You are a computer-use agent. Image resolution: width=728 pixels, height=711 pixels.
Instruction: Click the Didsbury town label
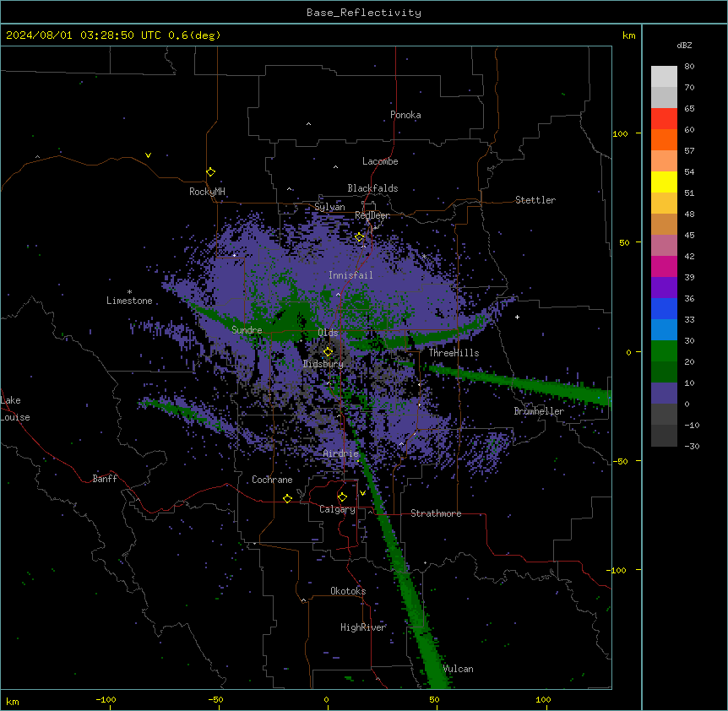click(x=323, y=364)
